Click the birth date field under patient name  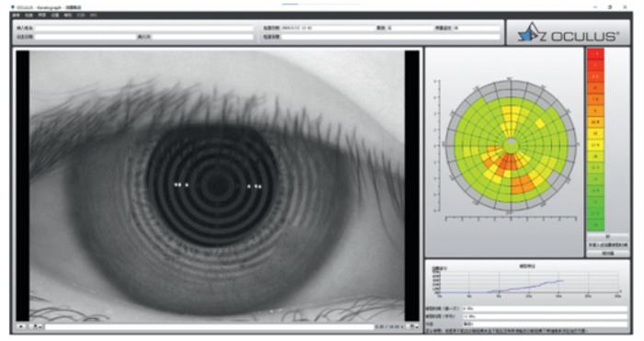(85, 37)
